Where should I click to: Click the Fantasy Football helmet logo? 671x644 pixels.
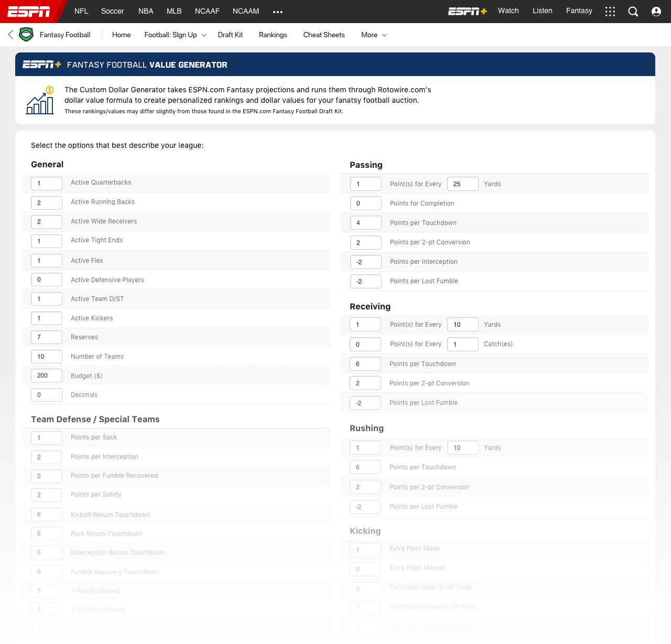coord(26,35)
